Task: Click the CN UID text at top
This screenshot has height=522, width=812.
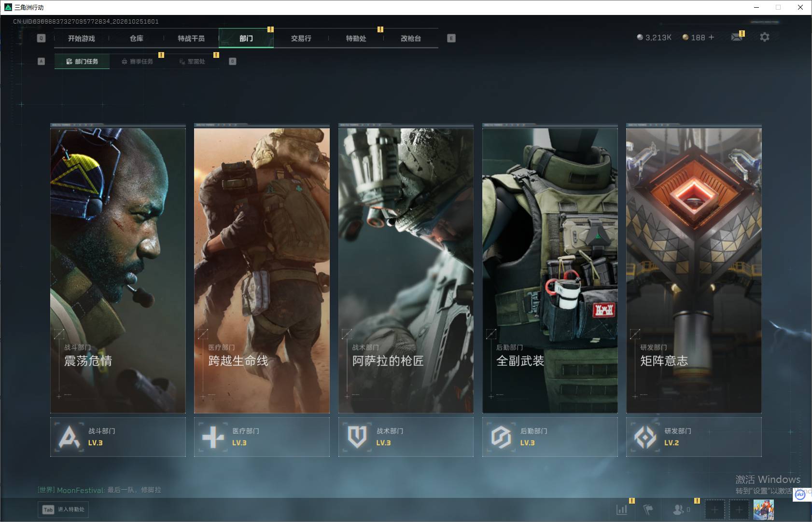Action: point(86,21)
